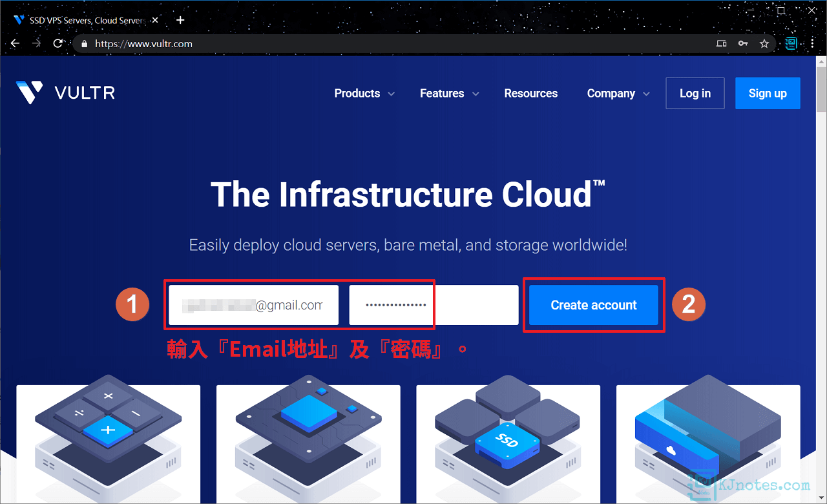Click the saved password key icon
827x504 pixels.
(743, 44)
